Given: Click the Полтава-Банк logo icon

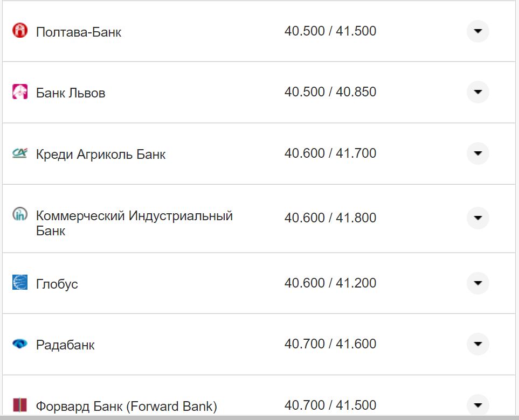Looking at the screenshot, I should point(20,31).
